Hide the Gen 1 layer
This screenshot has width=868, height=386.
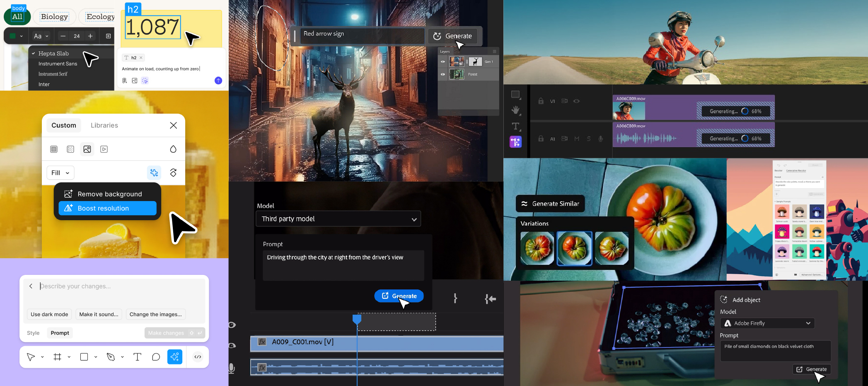(442, 61)
